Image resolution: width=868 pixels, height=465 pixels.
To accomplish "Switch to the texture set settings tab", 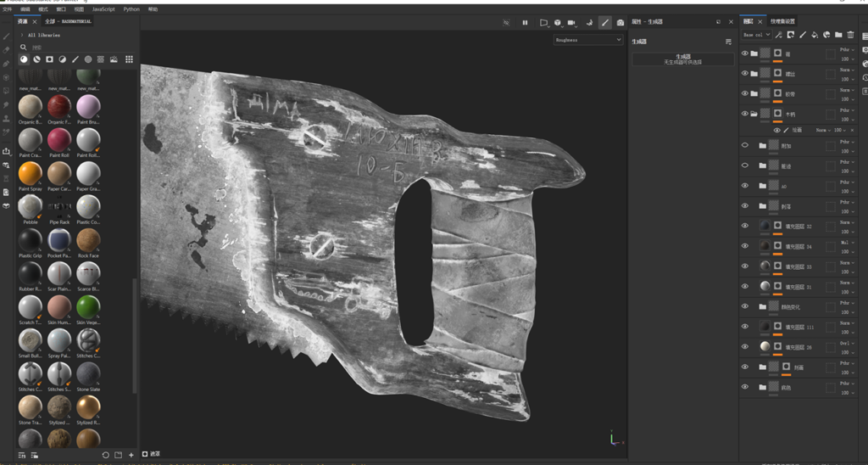I will [x=782, y=21].
